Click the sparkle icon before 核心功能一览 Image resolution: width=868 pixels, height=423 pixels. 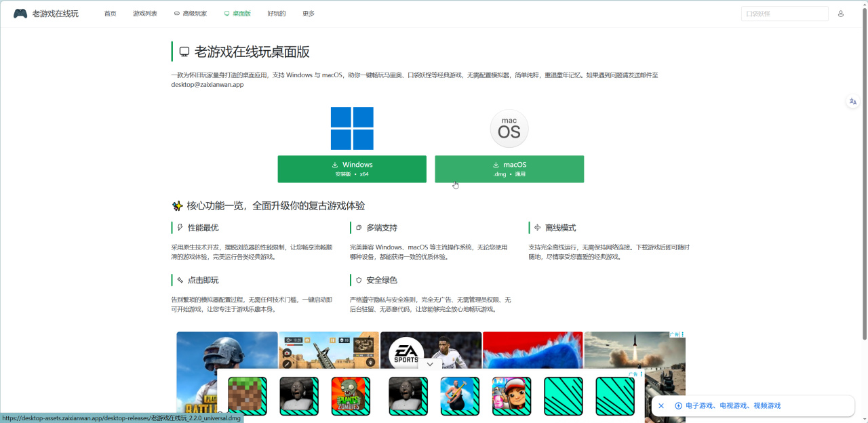click(177, 205)
